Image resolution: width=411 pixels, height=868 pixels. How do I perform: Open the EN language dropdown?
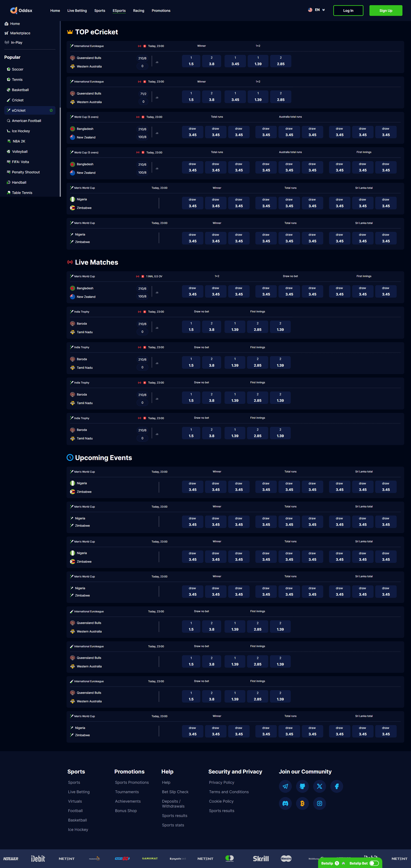click(x=316, y=10)
